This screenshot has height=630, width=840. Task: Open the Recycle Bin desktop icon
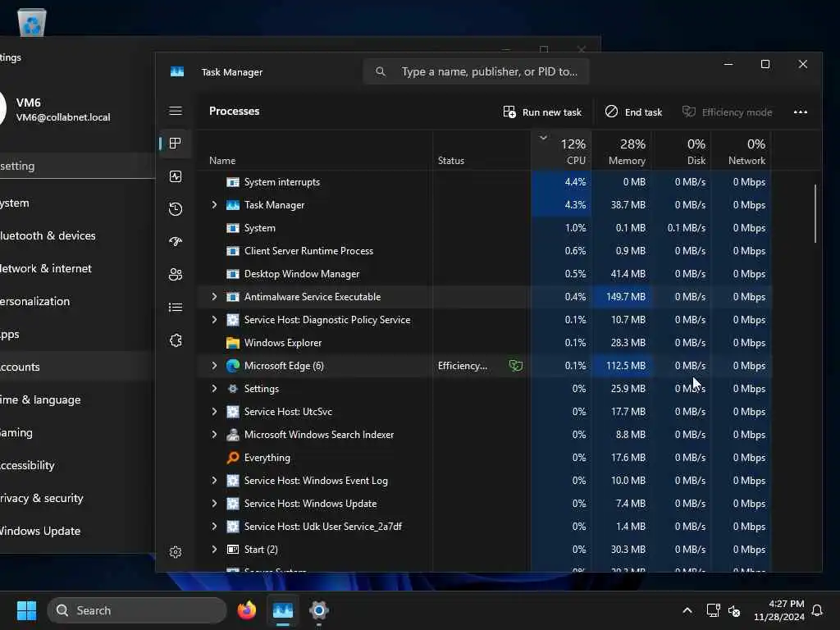pos(32,21)
